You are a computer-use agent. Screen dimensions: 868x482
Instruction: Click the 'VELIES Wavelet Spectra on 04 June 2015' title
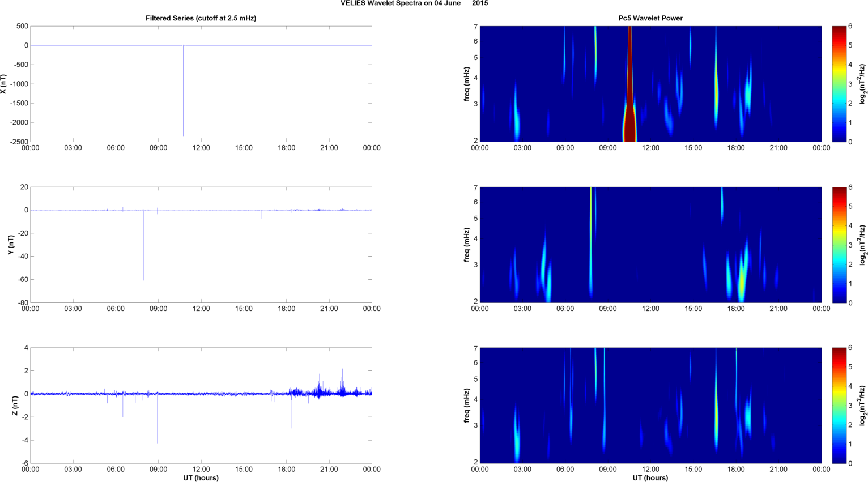tap(414, 3)
